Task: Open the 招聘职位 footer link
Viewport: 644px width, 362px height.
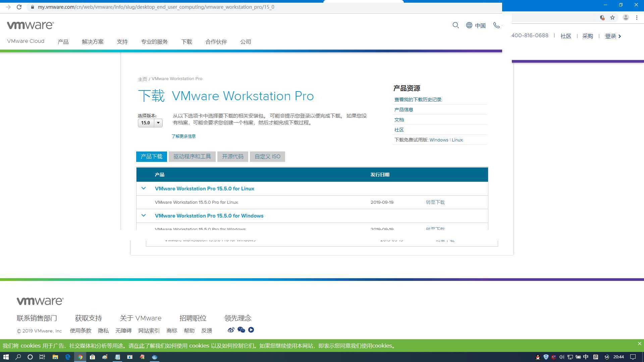Action: coord(193,318)
